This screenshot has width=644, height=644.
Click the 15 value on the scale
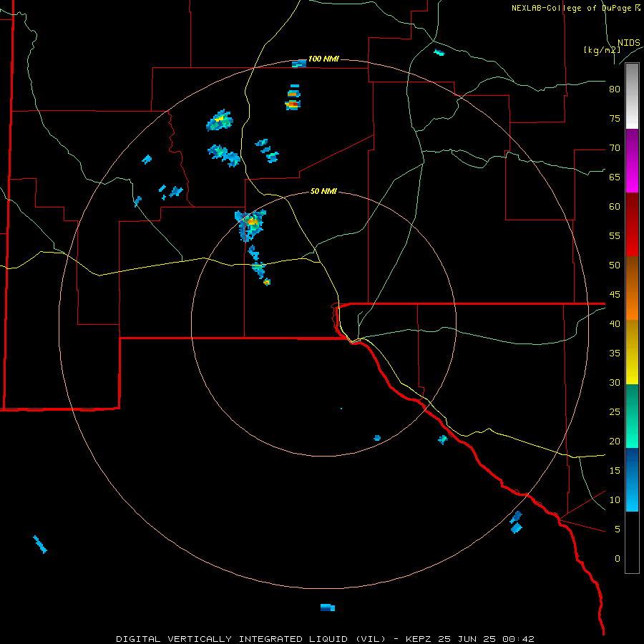pos(615,471)
